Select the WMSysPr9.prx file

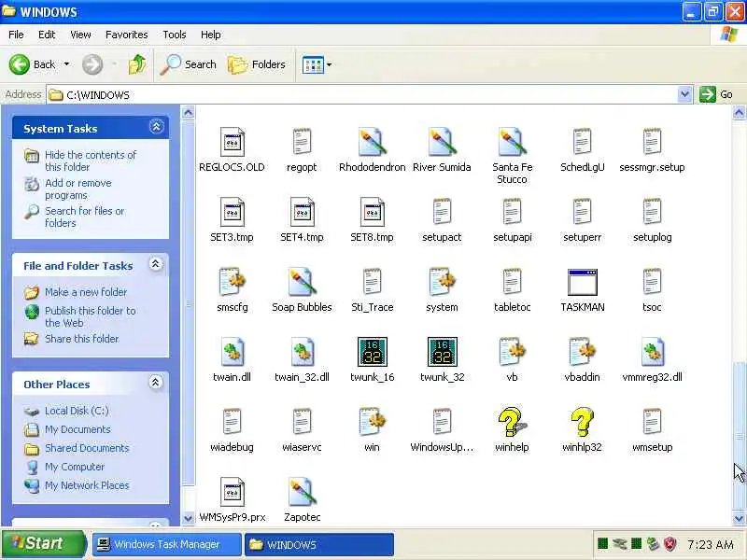click(x=232, y=492)
